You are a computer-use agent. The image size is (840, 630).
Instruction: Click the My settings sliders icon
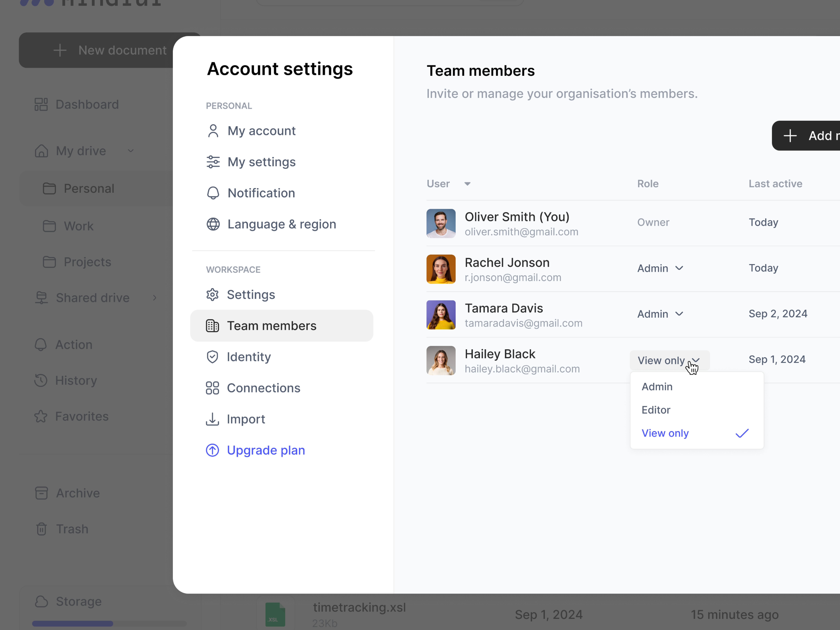pyautogui.click(x=213, y=162)
